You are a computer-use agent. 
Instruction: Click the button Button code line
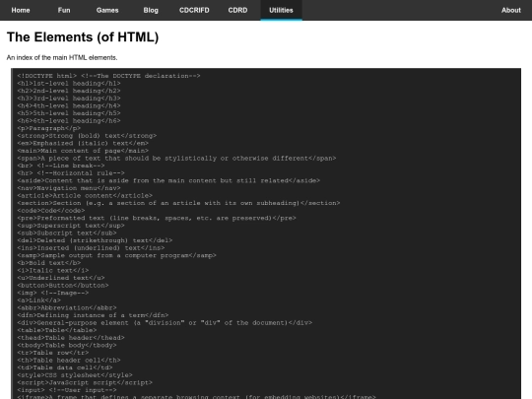63,285
